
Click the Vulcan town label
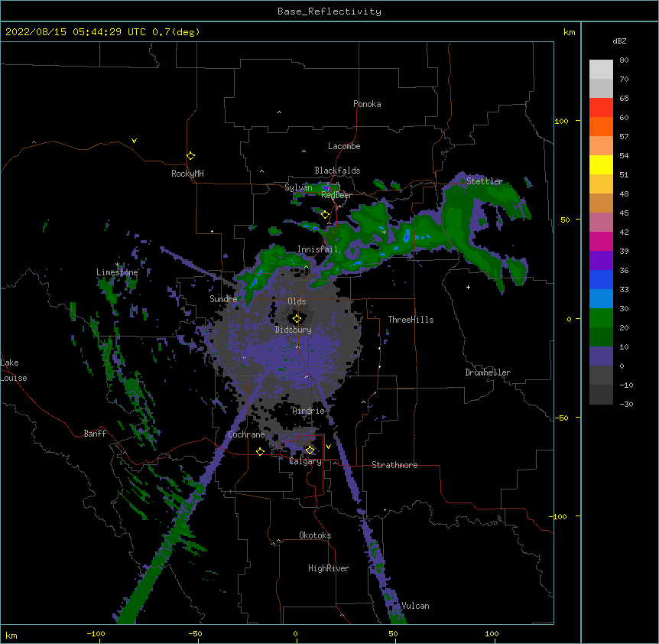point(415,606)
